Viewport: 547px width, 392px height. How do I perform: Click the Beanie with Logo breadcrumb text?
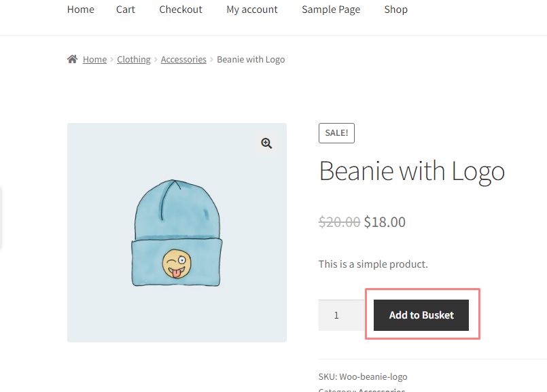(x=251, y=60)
